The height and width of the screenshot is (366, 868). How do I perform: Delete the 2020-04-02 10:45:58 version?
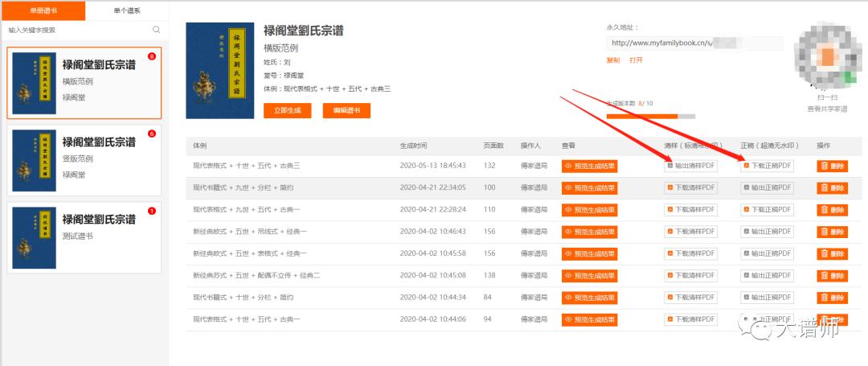tap(832, 253)
